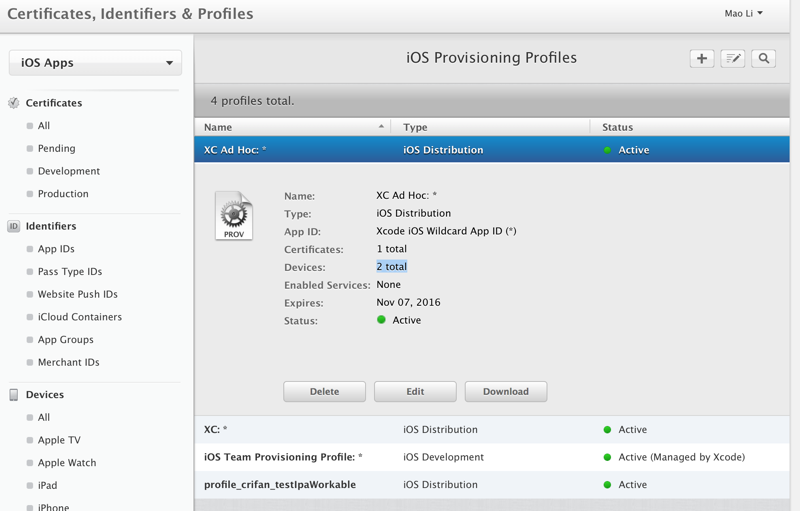Image resolution: width=800 pixels, height=511 pixels.
Task: Click the edit profiles pencil icon
Action: (733, 59)
